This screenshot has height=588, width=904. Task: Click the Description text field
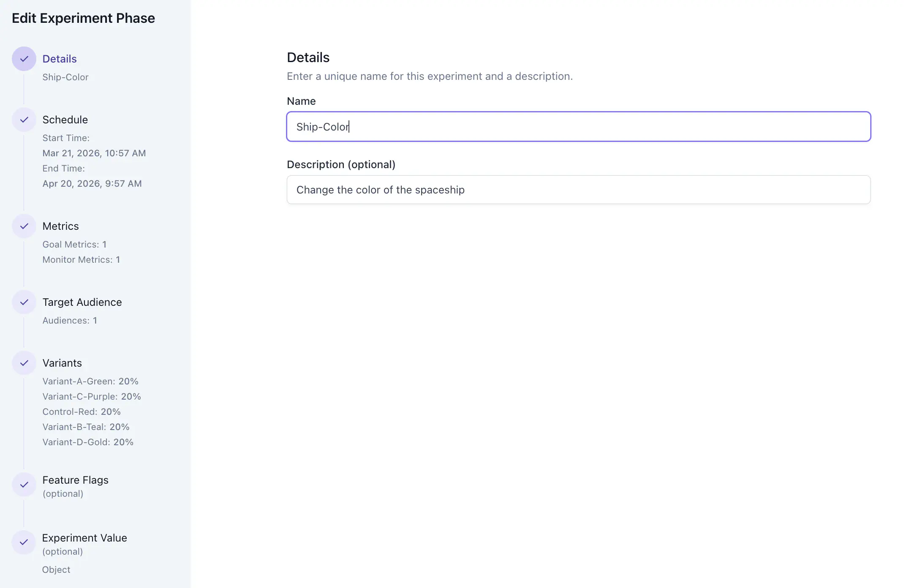(578, 190)
